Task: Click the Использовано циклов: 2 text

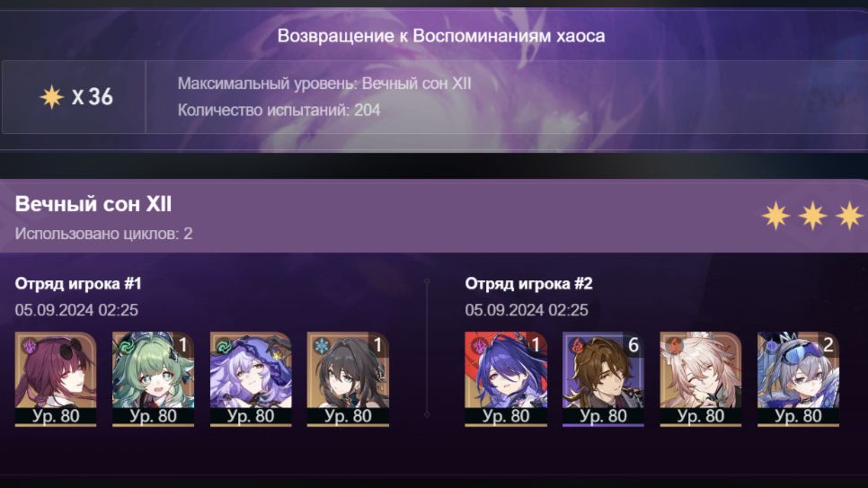Action: 103,233
